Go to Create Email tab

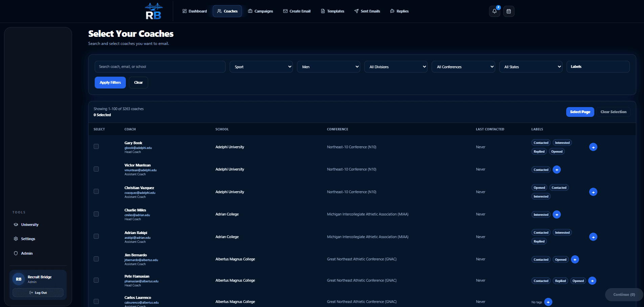click(x=297, y=11)
